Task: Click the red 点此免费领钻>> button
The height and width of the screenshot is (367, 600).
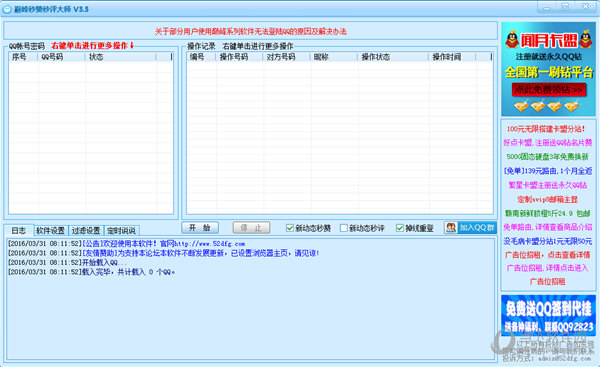Action: (549, 90)
